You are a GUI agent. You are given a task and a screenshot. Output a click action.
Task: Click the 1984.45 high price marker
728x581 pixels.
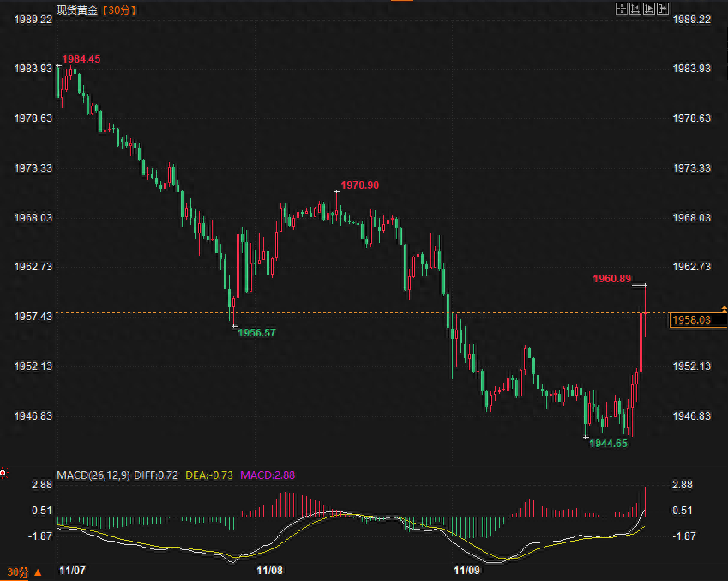tap(81, 59)
